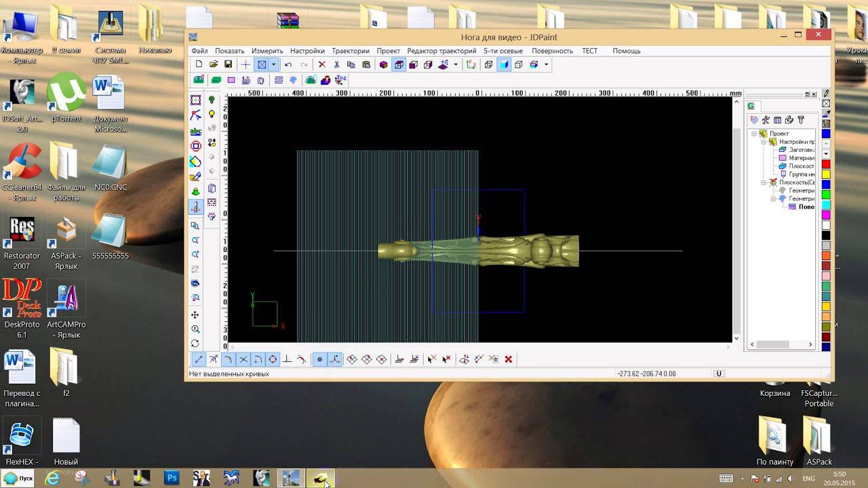The width and height of the screenshot is (868, 488).
Task: Switch to the green C tab in side panel
Action: (x=751, y=106)
